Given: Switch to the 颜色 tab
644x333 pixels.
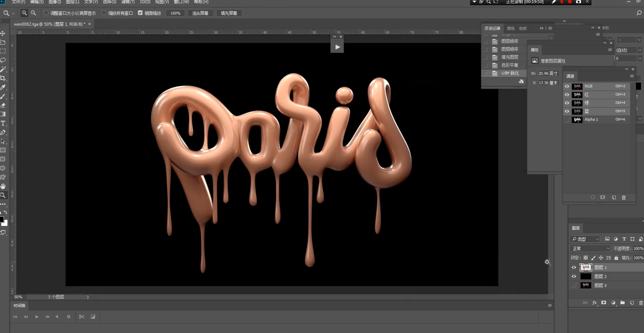Looking at the screenshot, I should [x=511, y=28].
